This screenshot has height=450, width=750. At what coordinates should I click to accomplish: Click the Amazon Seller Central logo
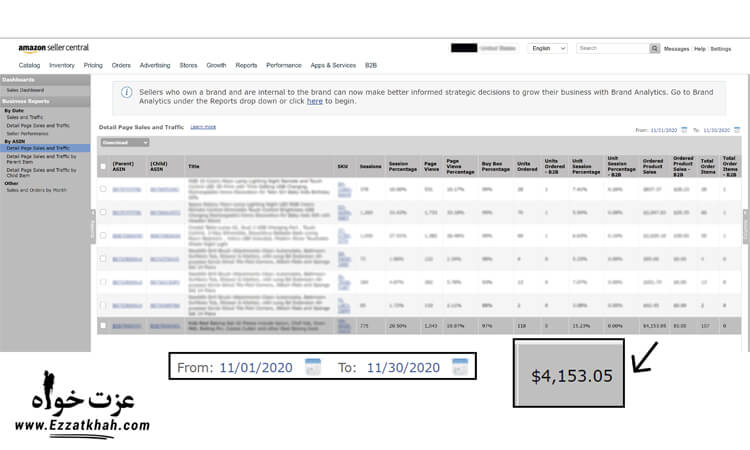[x=54, y=48]
